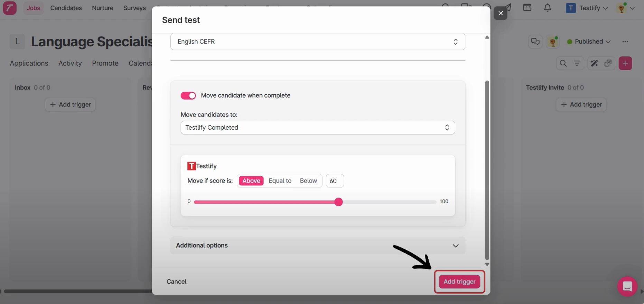Click the search magnifier above the board
This screenshot has height=304, width=644.
tap(563, 63)
